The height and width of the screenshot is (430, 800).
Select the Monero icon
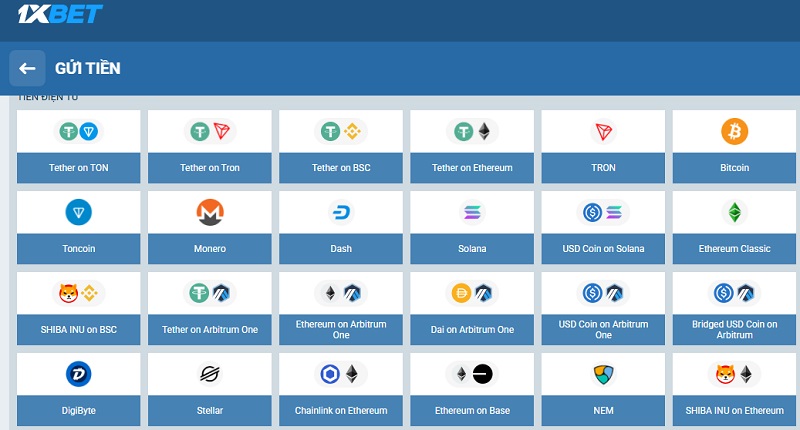[x=210, y=212]
